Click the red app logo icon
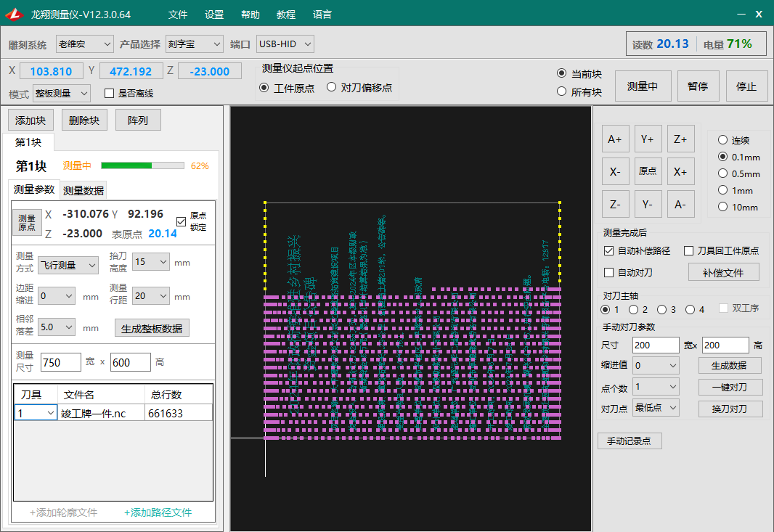774x532 pixels. (14, 15)
